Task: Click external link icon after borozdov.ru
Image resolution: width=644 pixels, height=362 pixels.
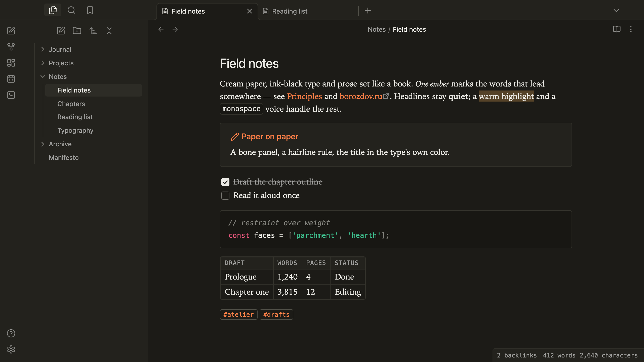Action: point(386,96)
